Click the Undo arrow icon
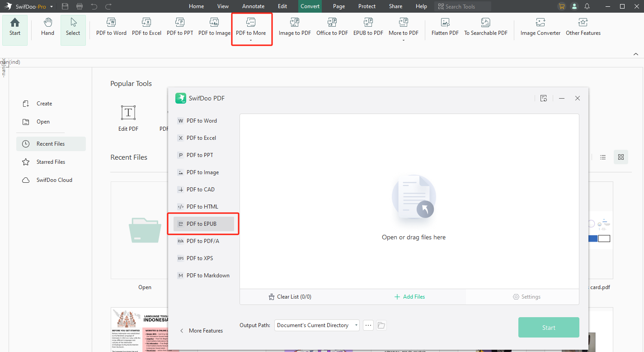 (x=94, y=6)
